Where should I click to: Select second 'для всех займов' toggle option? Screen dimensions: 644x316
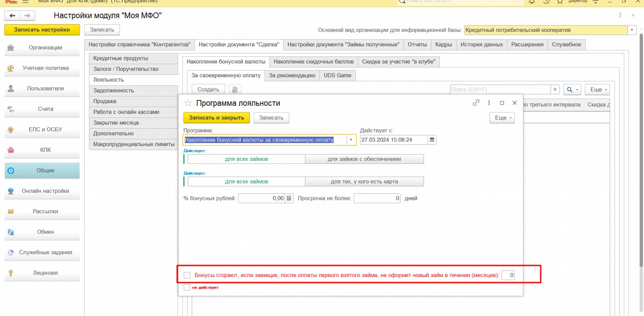[246, 182]
